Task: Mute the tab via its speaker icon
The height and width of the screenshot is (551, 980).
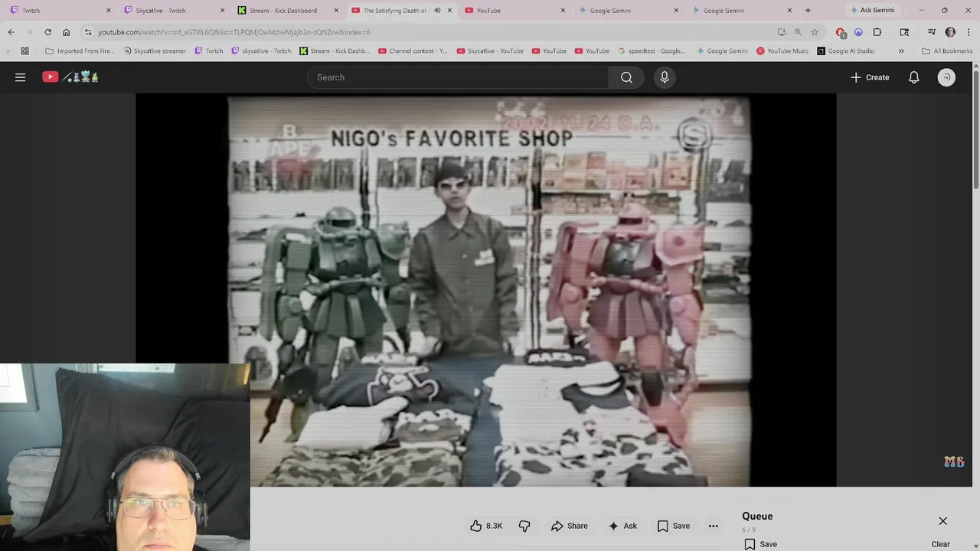Action: coord(437,11)
